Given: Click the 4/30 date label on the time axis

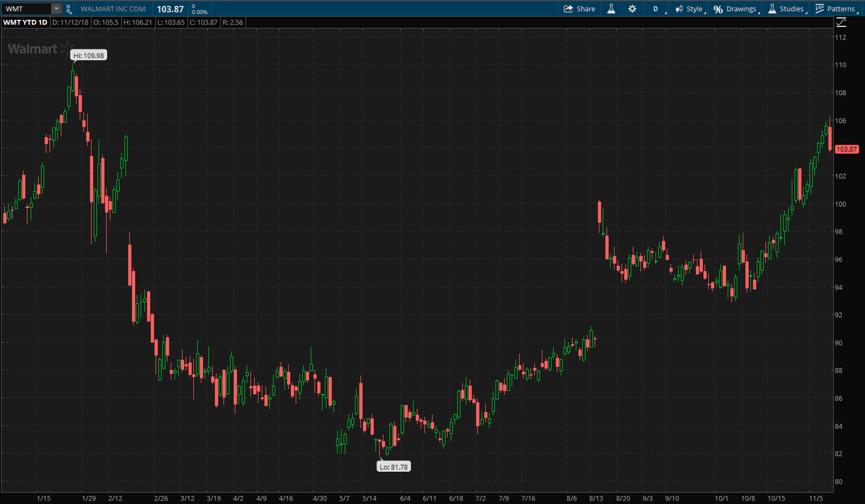Looking at the screenshot, I should pos(319,498).
